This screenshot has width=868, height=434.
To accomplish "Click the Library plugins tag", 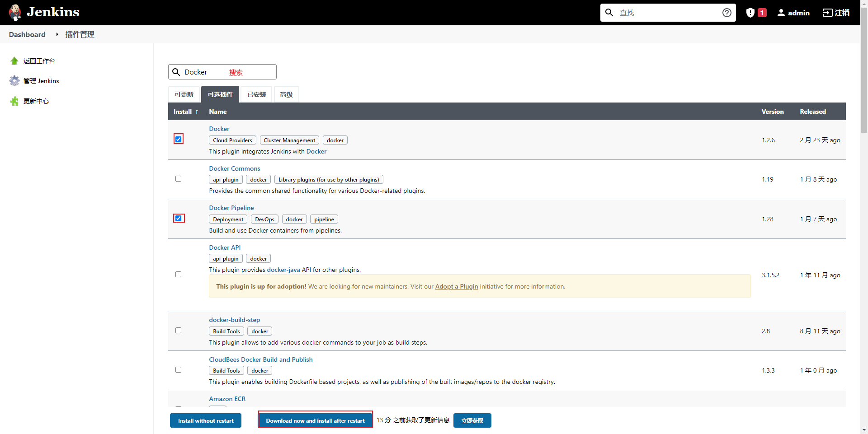I will 329,180.
